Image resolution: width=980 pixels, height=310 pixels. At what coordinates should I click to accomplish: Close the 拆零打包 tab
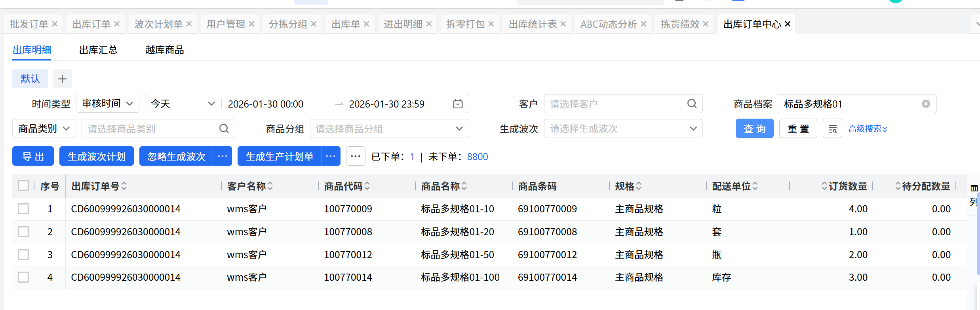point(491,24)
